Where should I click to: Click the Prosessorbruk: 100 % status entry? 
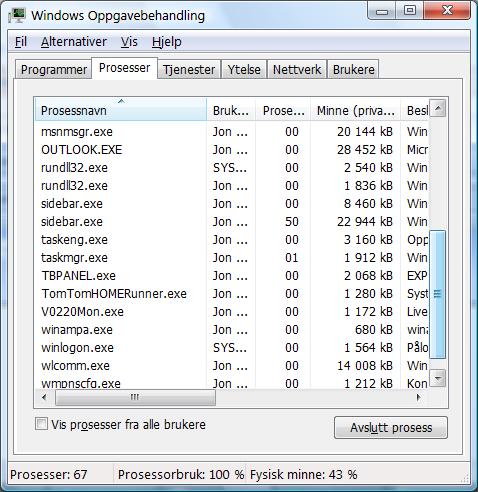[x=181, y=474]
